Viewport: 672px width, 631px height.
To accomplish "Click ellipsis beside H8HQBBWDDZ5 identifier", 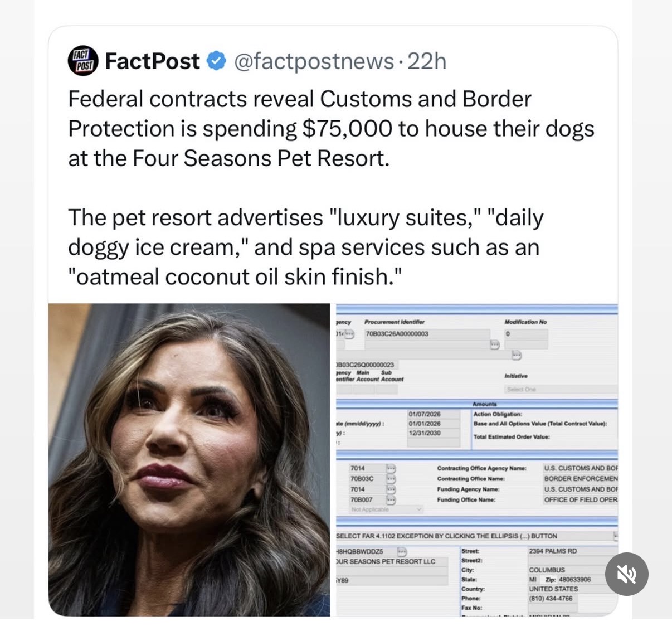I will point(401,551).
